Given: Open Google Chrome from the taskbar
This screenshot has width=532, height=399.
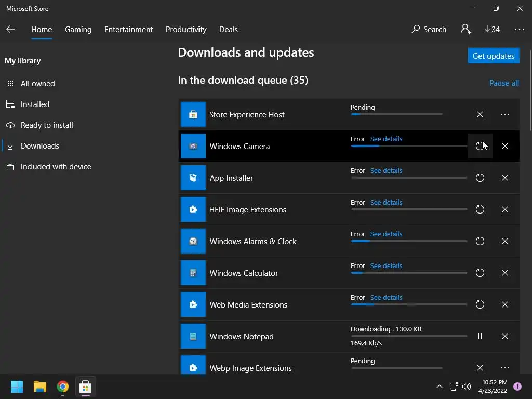Looking at the screenshot, I should tap(63, 387).
